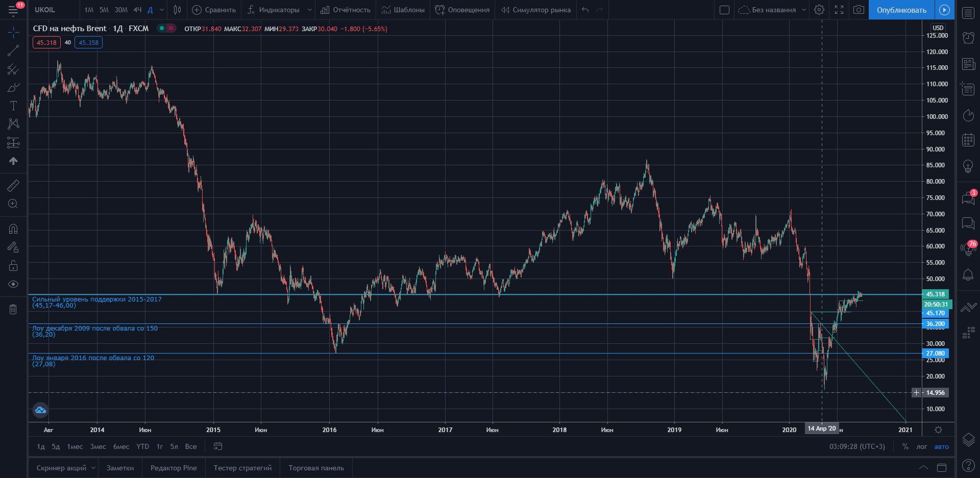Enter fullscreen mode

[x=839, y=10]
